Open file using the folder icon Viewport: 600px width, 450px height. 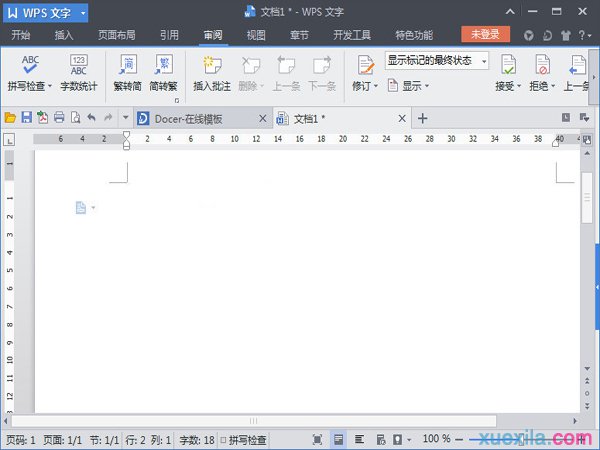tap(10, 117)
